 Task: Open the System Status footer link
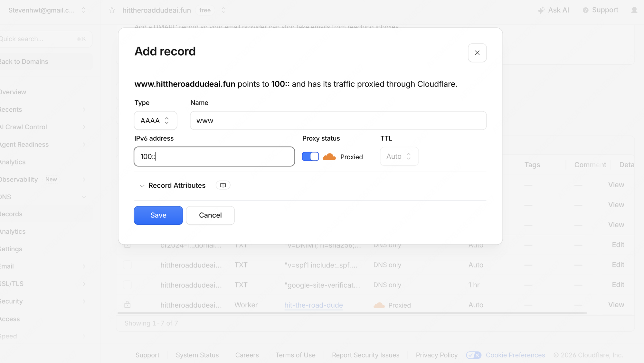tap(197, 355)
